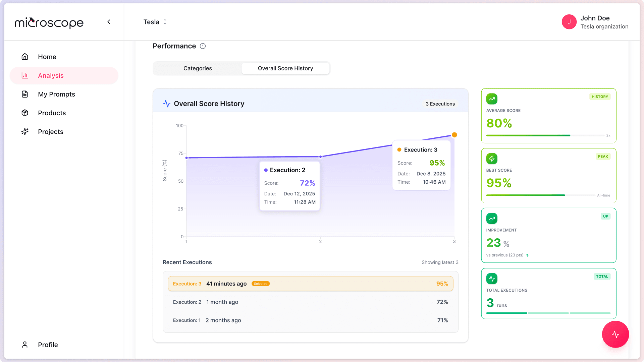Click the Average Score trend icon
This screenshot has width=644, height=362.
(x=492, y=99)
